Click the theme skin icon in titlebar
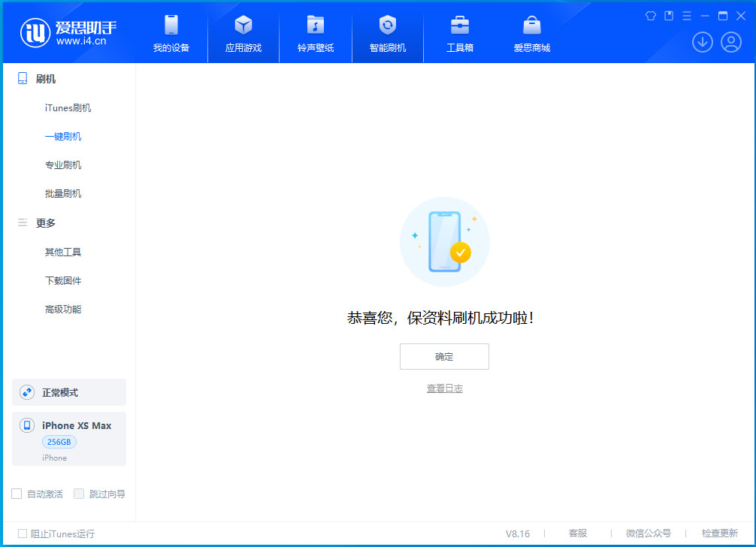Viewport: 756px width, 547px height. pyautogui.click(x=651, y=15)
